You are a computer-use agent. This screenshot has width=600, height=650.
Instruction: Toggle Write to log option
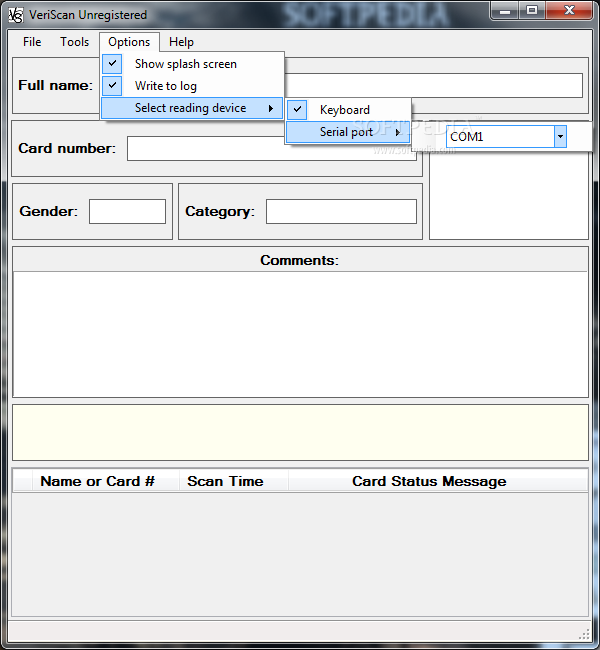192,86
